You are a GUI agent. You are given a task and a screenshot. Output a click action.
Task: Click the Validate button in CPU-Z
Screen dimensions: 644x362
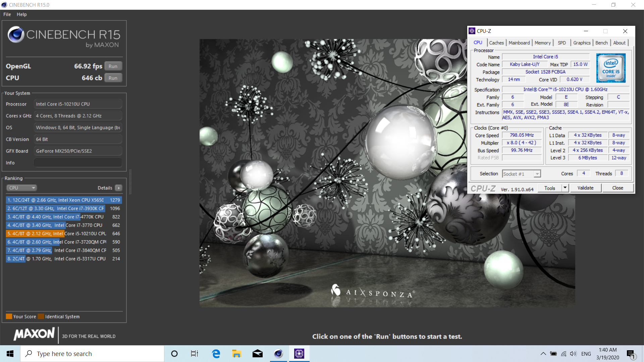coord(585,188)
